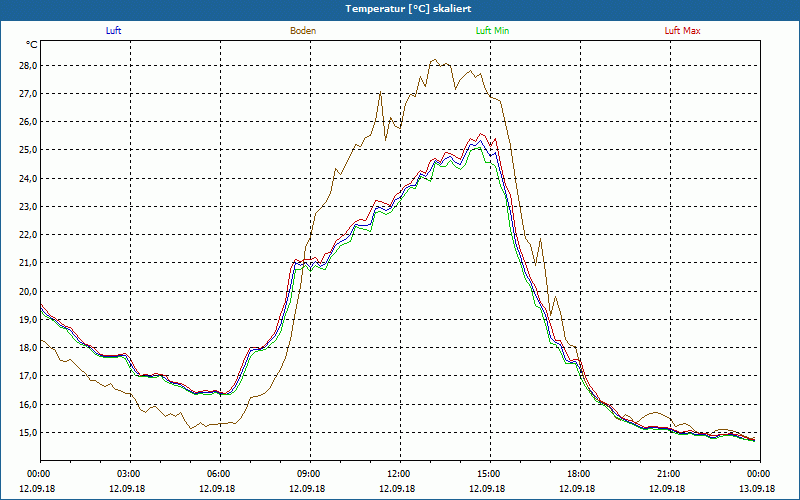Click the '°C' axis unit label

click(x=32, y=45)
